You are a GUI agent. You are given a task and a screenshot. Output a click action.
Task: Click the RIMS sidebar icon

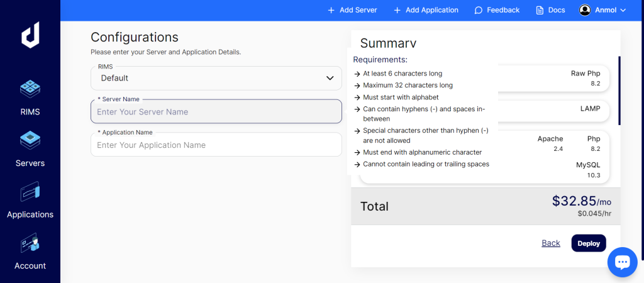[x=30, y=90]
